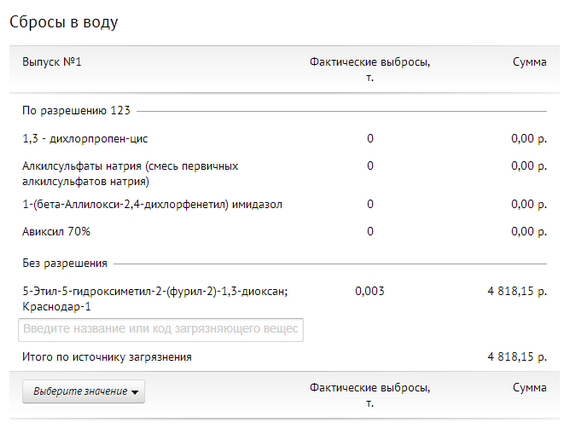
Task: Click the 'По разрешению 123' section label
Action: coord(76,111)
